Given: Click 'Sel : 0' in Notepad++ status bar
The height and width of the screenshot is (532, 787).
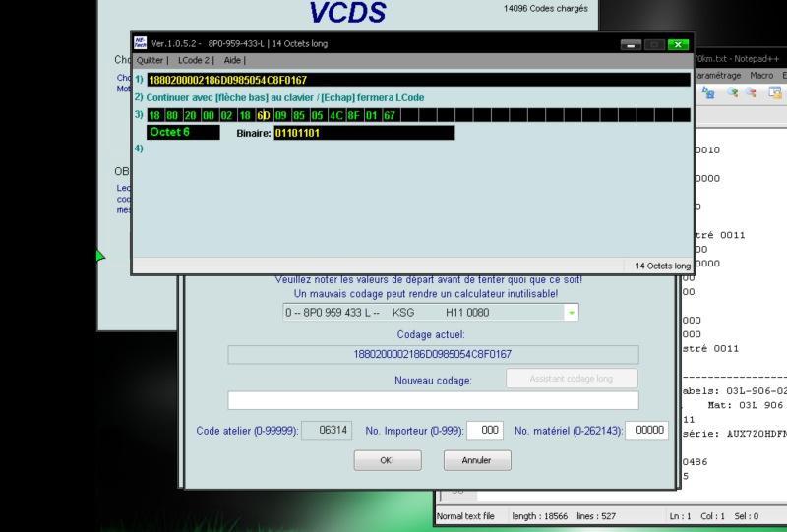Looking at the screenshot, I should (x=747, y=516).
